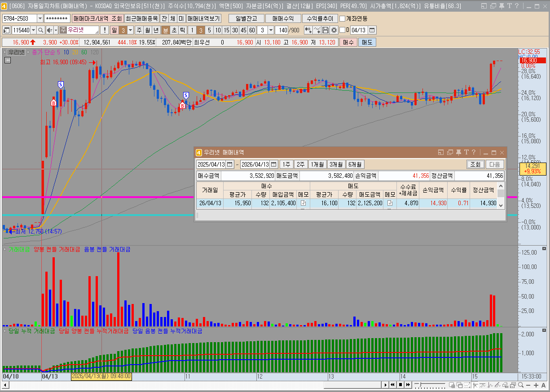Select 1개월 range tab in 매매내역
550x392 pixels.
point(317,164)
